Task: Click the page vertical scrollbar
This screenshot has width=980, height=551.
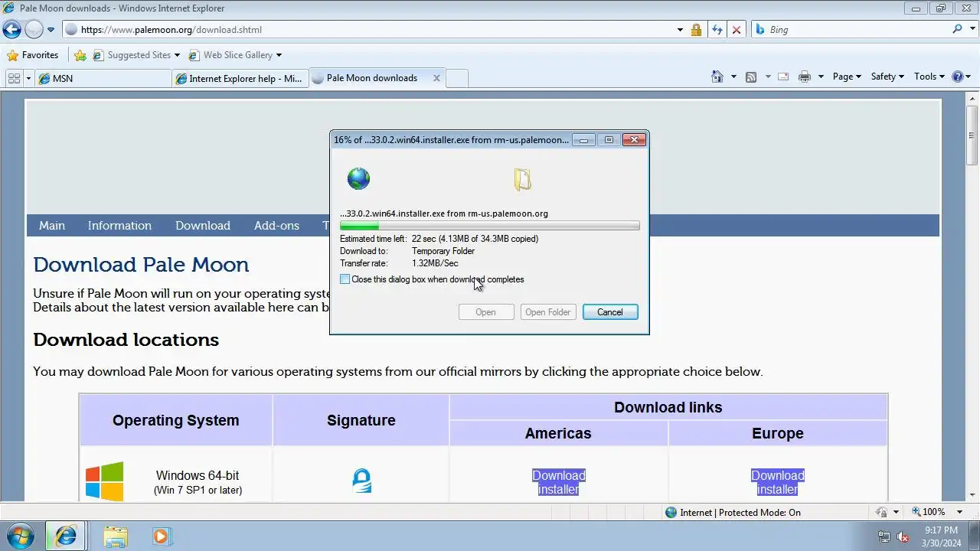Action: click(x=972, y=298)
